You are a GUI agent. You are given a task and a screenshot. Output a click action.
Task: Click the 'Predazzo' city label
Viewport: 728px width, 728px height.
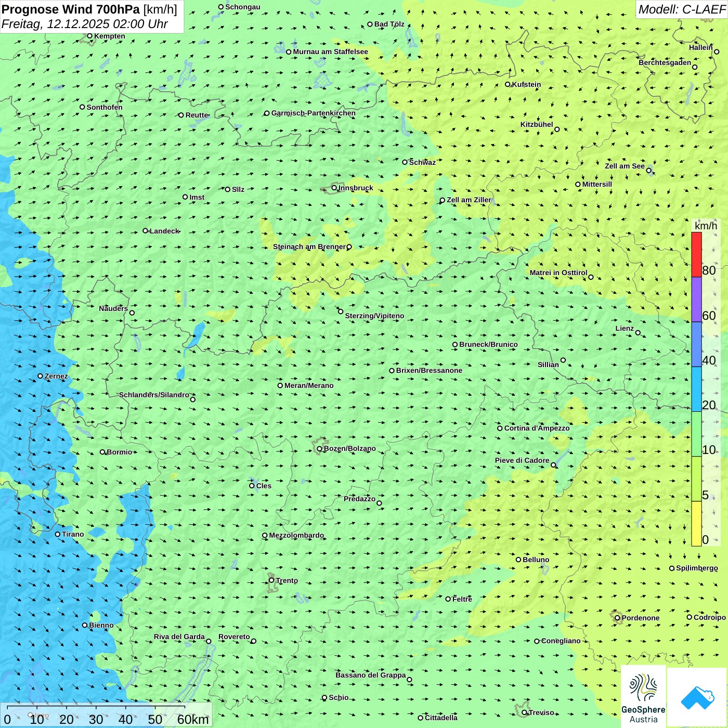point(359,499)
